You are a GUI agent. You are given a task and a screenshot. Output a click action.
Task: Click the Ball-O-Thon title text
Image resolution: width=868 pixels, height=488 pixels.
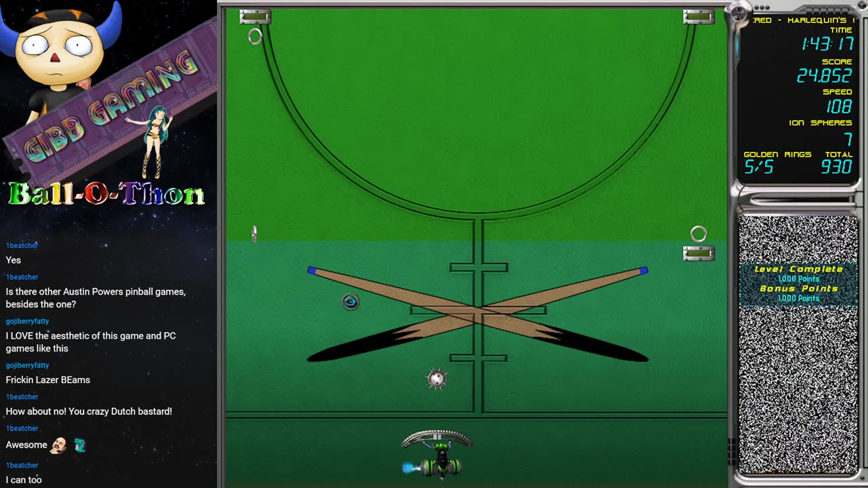tap(106, 195)
